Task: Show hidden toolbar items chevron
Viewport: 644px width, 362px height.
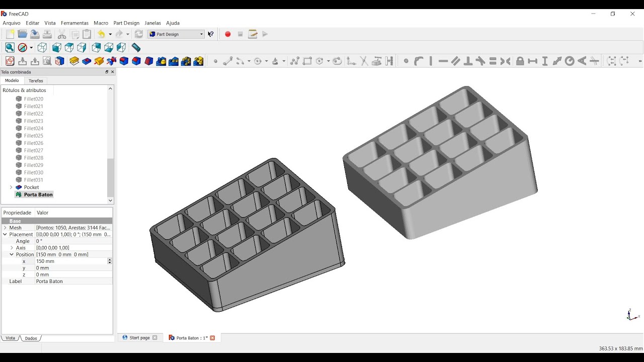Action: tap(640, 61)
